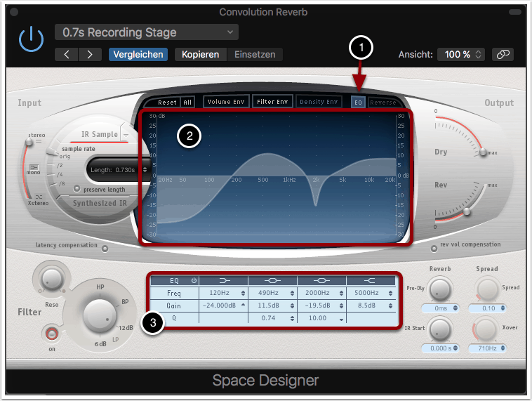Image resolution: width=532 pixels, height=401 pixels.
Task: Step the -24.000dB gain value
Action: click(x=243, y=305)
